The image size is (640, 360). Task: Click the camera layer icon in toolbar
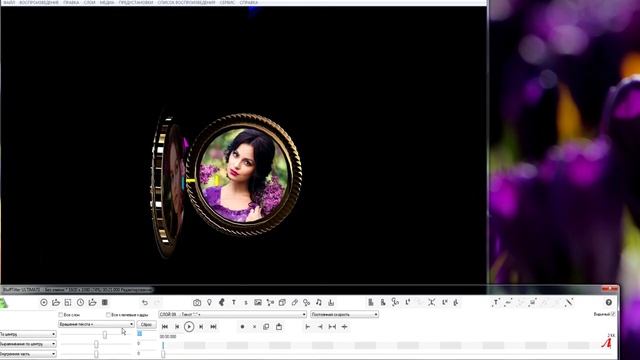197,302
